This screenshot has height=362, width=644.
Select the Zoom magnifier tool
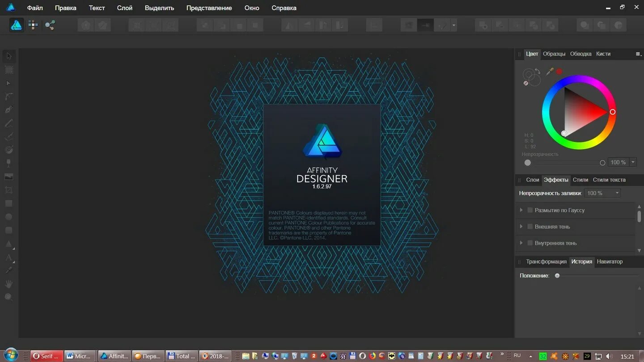[x=8, y=297]
